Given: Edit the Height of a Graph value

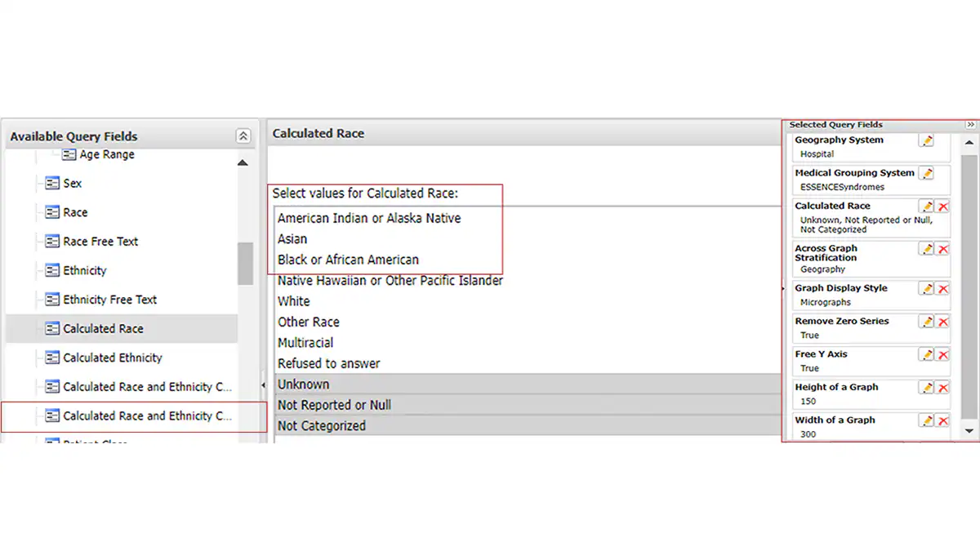Looking at the screenshot, I should coord(928,388).
